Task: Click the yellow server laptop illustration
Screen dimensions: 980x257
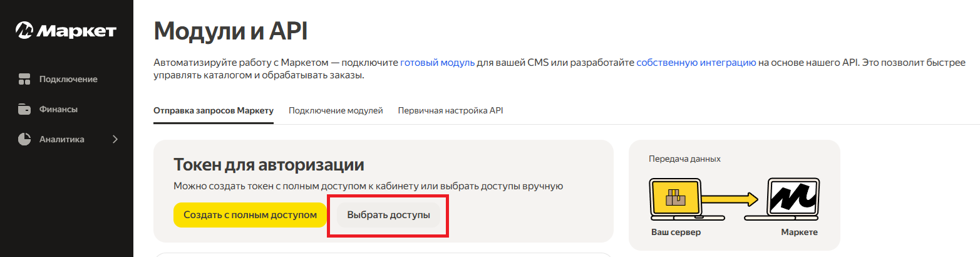Action: pos(675,199)
